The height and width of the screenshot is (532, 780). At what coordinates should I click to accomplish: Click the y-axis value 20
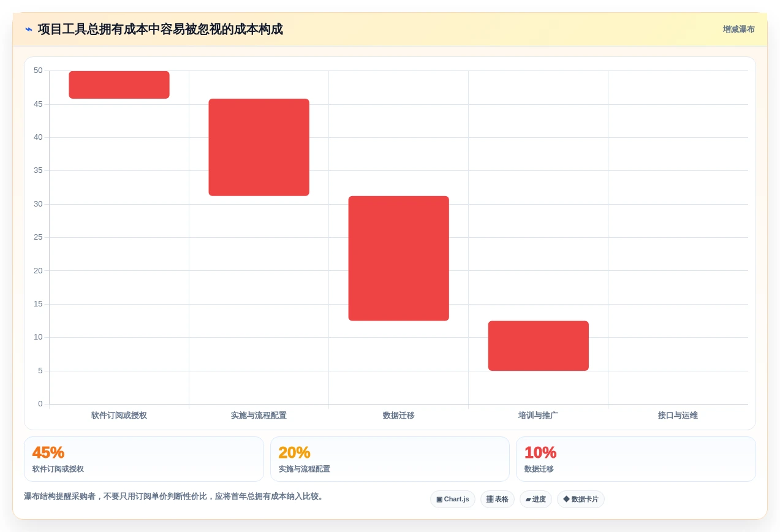(x=38, y=271)
